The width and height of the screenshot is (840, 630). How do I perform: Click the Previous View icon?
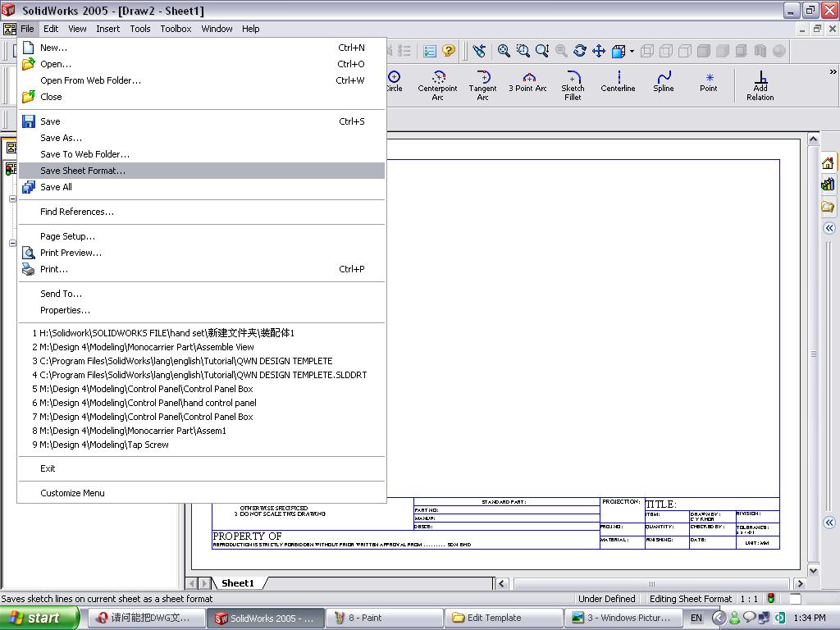pyautogui.click(x=479, y=51)
